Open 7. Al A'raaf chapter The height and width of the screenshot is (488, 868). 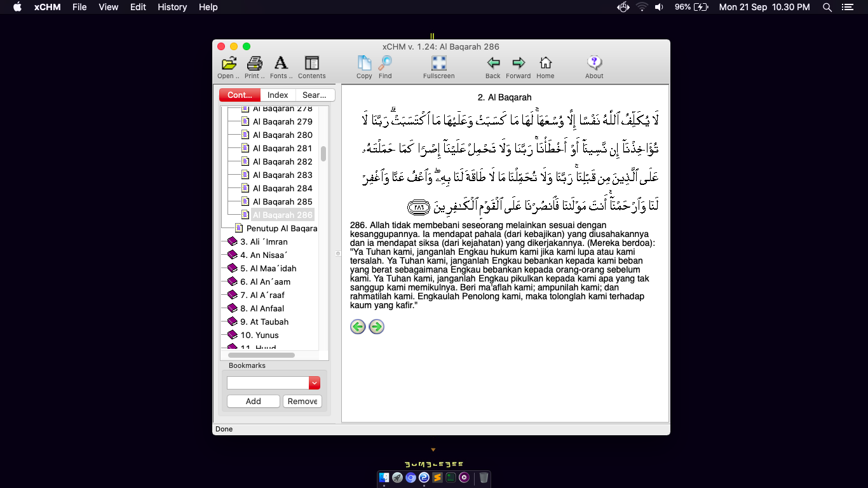click(262, 295)
